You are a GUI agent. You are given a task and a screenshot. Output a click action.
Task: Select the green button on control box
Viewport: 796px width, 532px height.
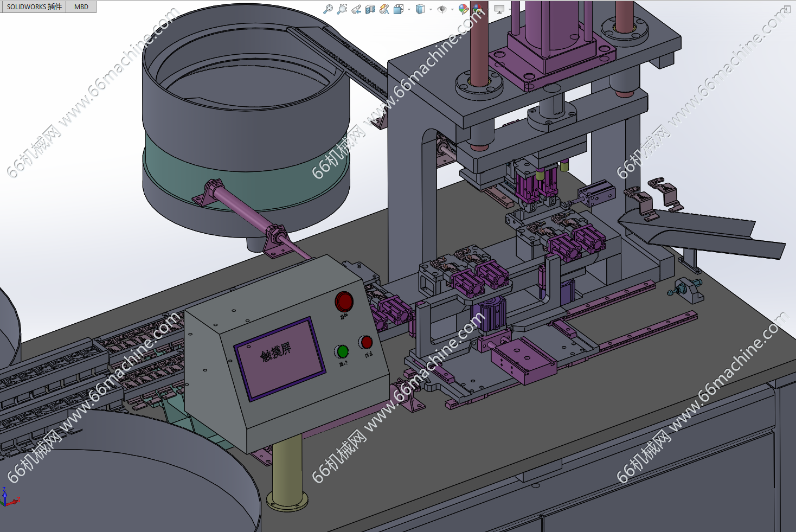(x=342, y=351)
